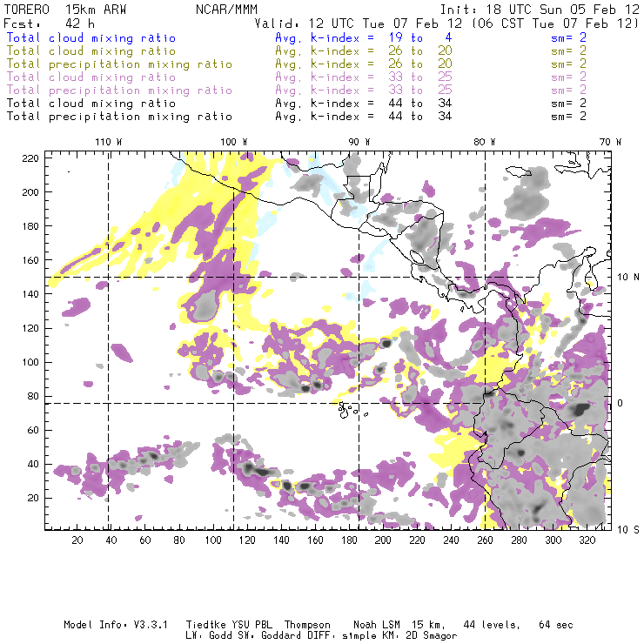
Task: Select the black "Total cloud mixing ratio" legend row
Action: (x=91, y=104)
